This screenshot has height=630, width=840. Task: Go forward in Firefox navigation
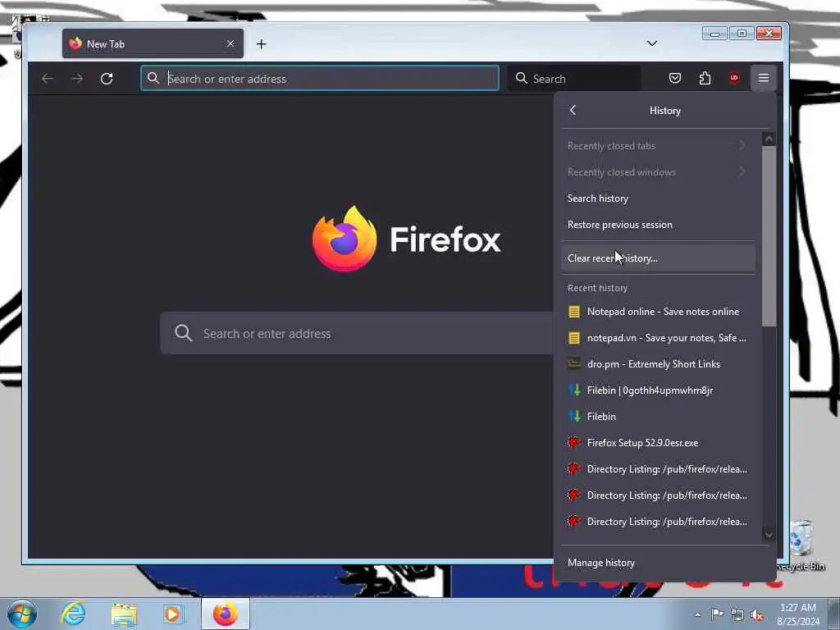tap(77, 79)
